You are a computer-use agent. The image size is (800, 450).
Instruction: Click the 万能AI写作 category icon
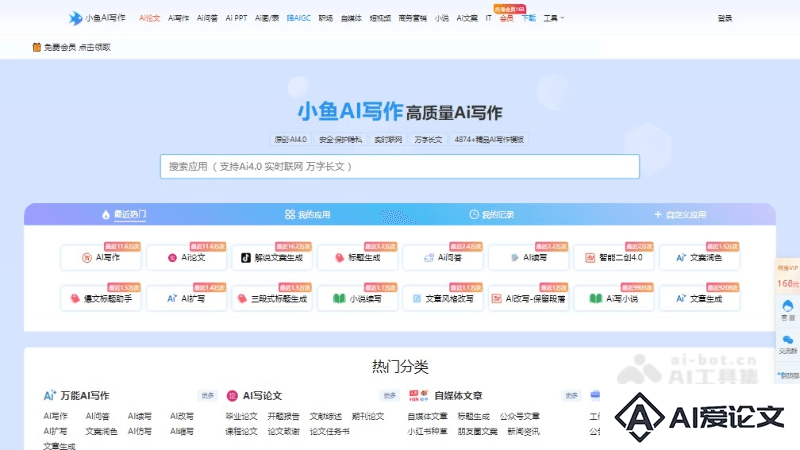[x=49, y=395]
